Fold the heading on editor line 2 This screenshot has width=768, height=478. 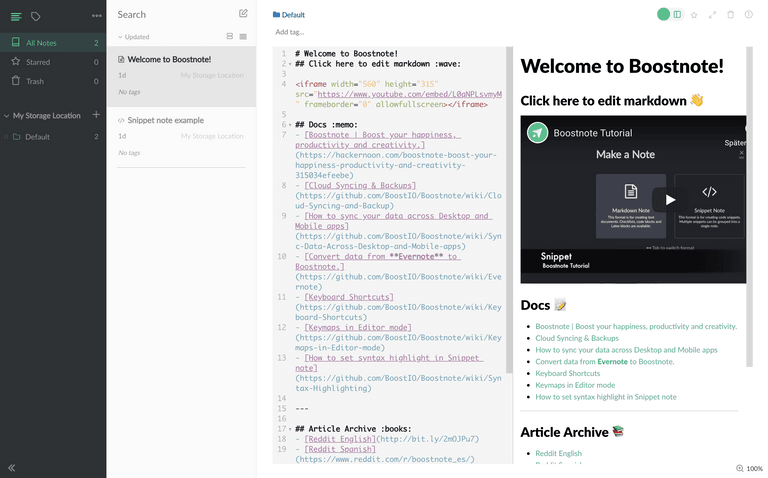click(290, 64)
